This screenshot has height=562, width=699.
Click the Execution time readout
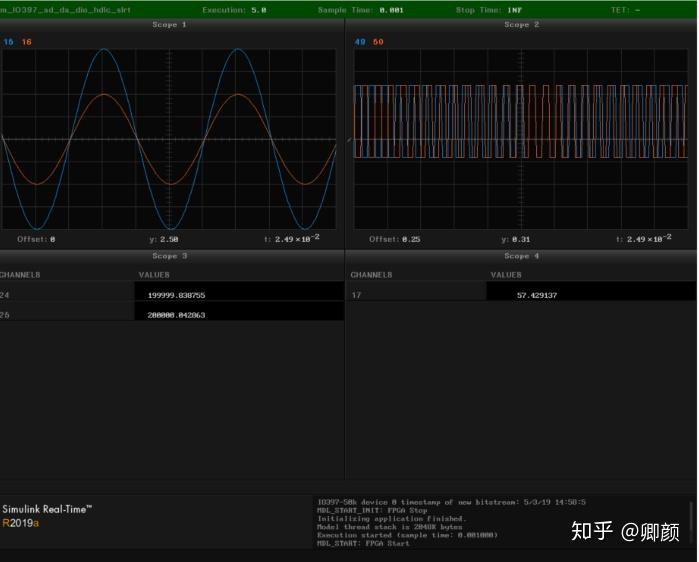(234, 9)
